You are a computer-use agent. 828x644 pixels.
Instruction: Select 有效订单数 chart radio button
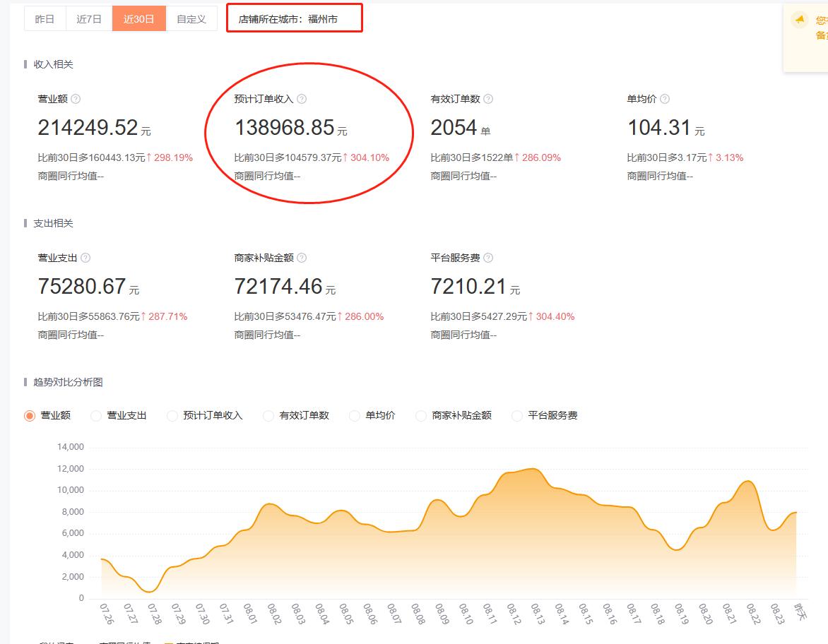click(x=268, y=416)
